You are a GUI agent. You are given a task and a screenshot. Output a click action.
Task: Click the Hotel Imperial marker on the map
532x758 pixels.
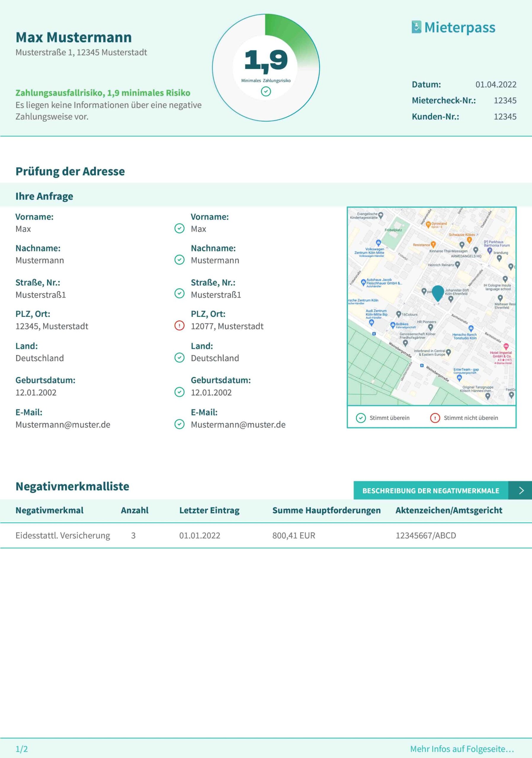click(x=506, y=346)
